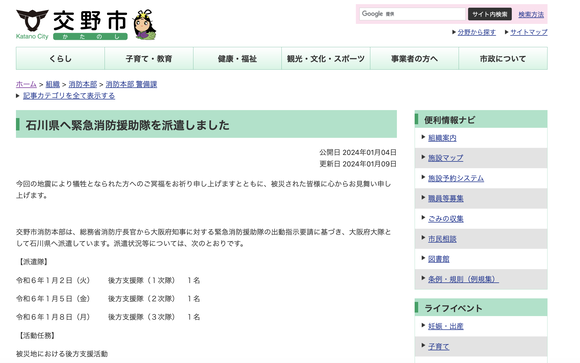Open the 市政について navigation tab

503,58
